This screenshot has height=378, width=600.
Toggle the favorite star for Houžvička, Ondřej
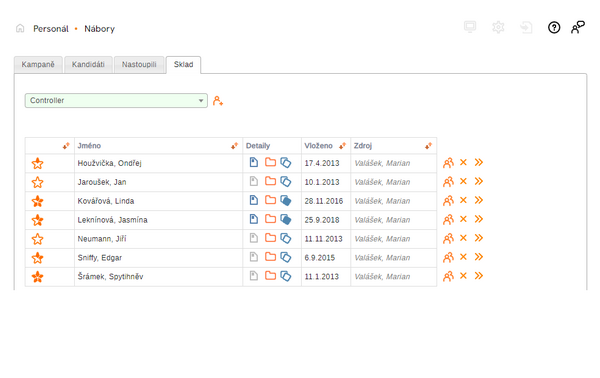coord(38,163)
